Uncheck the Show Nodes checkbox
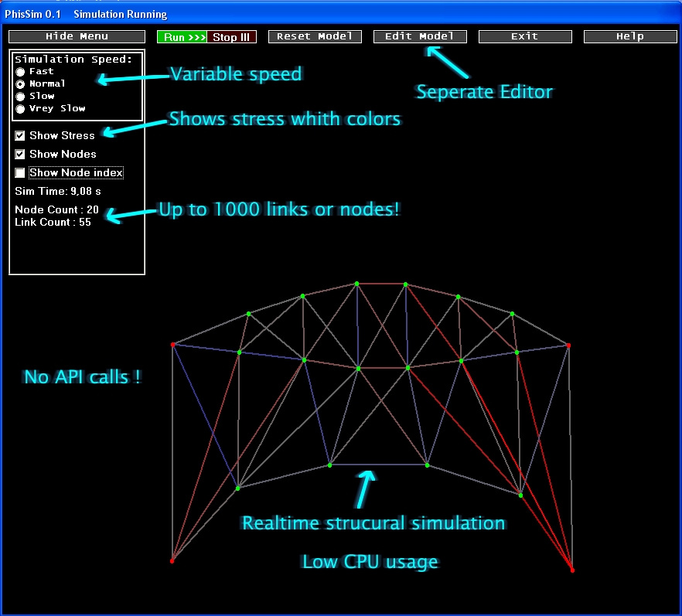The image size is (682, 616). click(20, 154)
